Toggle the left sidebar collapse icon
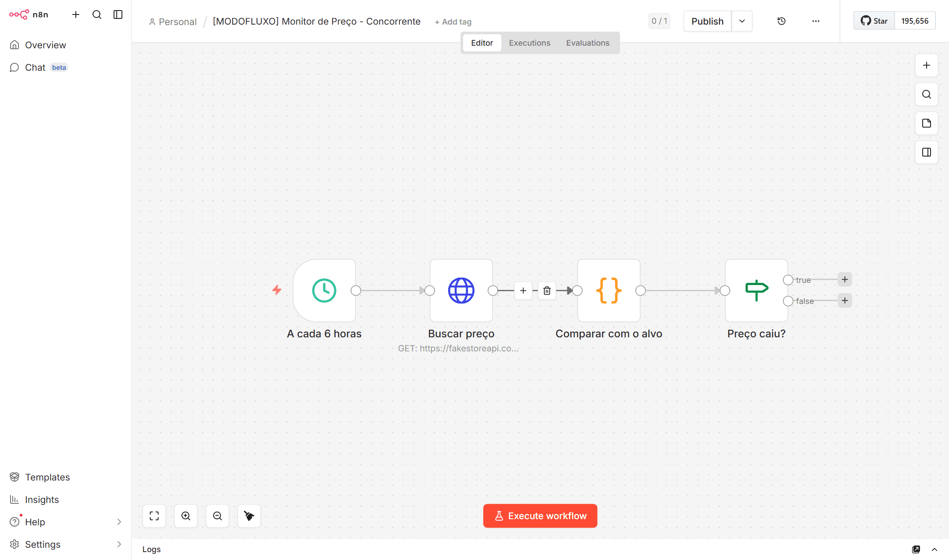This screenshot has height=560, width=949. click(118, 14)
